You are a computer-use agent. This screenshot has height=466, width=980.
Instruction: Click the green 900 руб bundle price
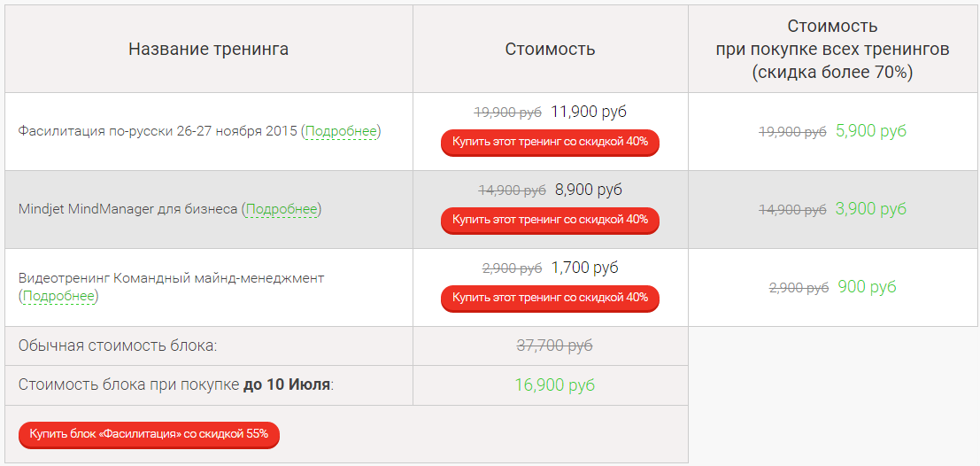pyautogui.click(x=867, y=287)
